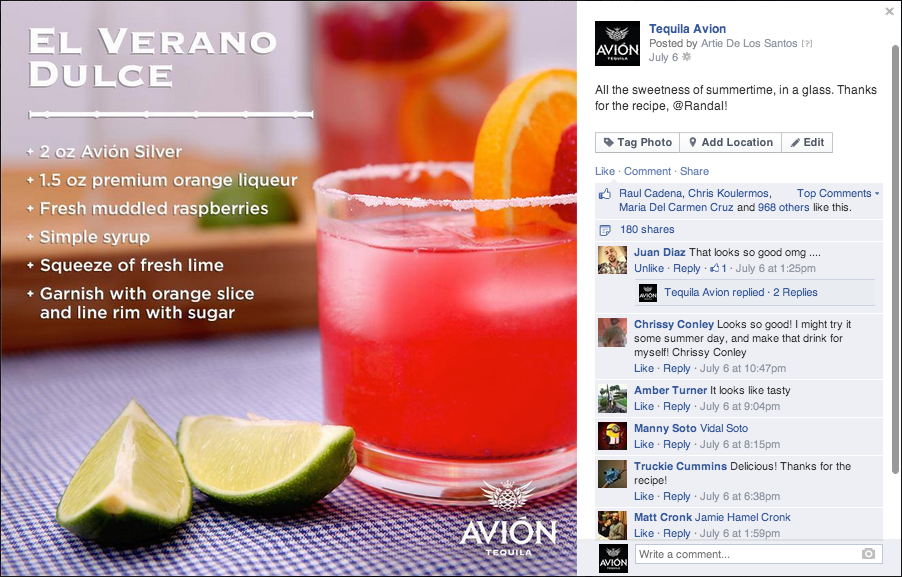Close the photo viewer with the X
The height and width of the screenshot is (577, 902).
889,11
